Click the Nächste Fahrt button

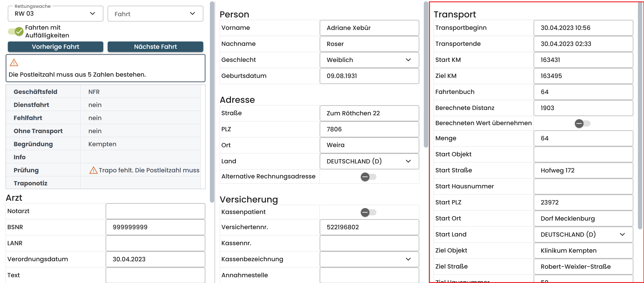[x=155, y=47]
